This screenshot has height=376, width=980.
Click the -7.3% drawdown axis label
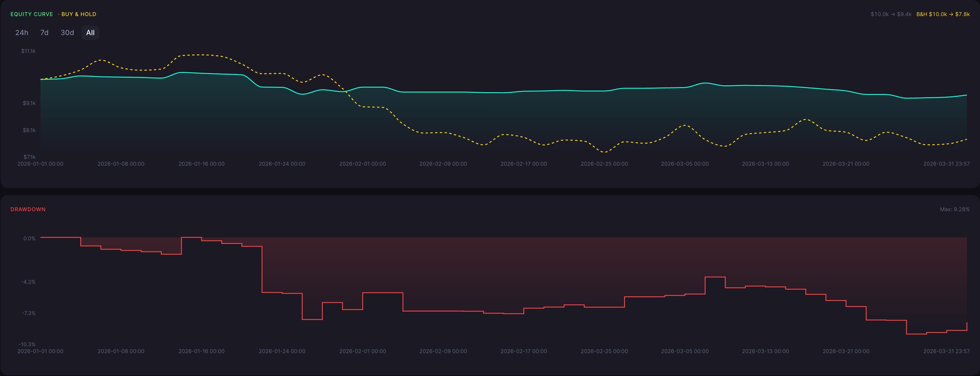29,313
